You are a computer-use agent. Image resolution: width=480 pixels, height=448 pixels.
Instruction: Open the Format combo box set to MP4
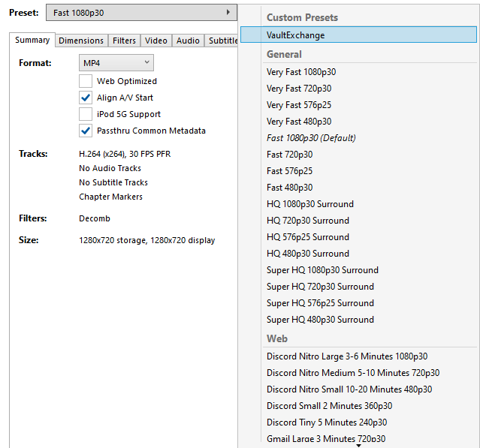point(116,63)
